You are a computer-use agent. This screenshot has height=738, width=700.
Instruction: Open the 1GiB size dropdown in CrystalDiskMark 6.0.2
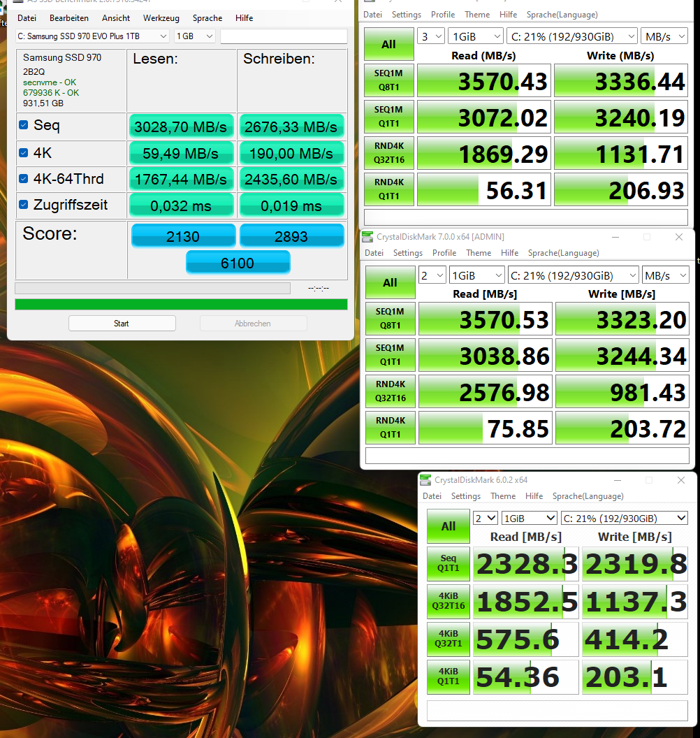point(530,518)
